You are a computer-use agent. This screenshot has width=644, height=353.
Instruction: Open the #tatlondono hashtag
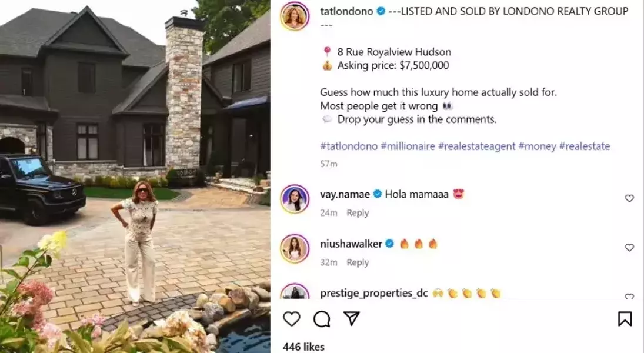349,146
